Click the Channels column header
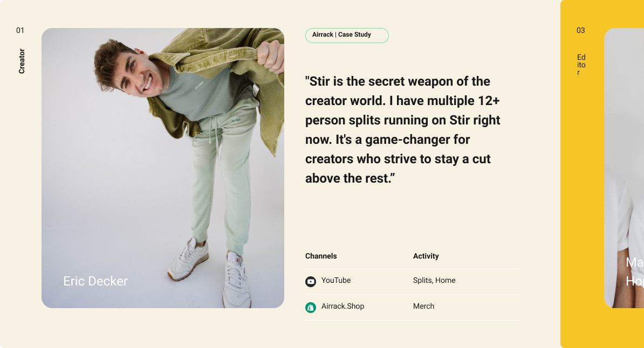The image size is (644, 348). click(321, 256)
